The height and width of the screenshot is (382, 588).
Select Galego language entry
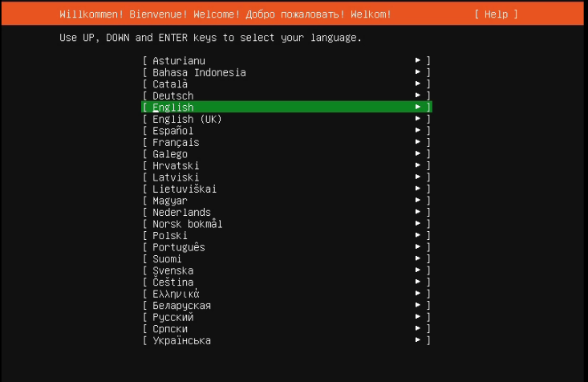click(x=286, y=153)
